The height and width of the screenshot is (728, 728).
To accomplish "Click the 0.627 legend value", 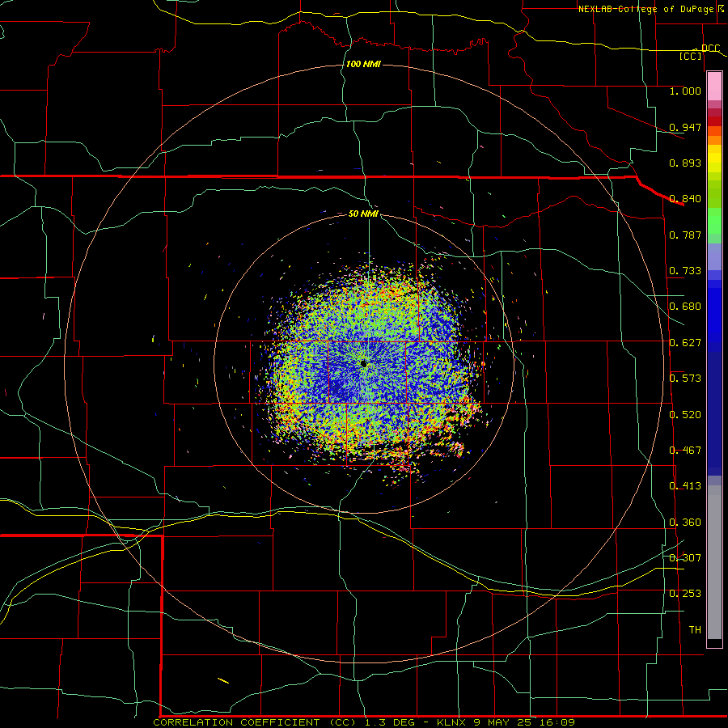I will pyautogui.click(x=685, y=342).
